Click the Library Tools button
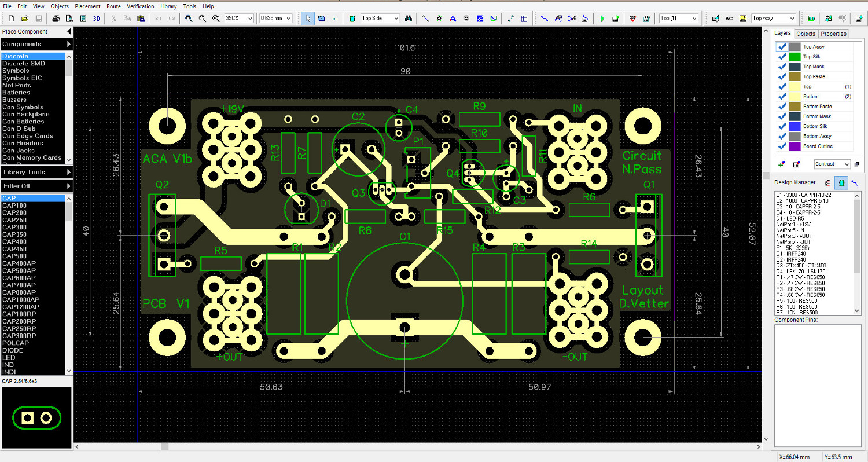This screenshot has height=462, width=868. click(x=36, y=172)
